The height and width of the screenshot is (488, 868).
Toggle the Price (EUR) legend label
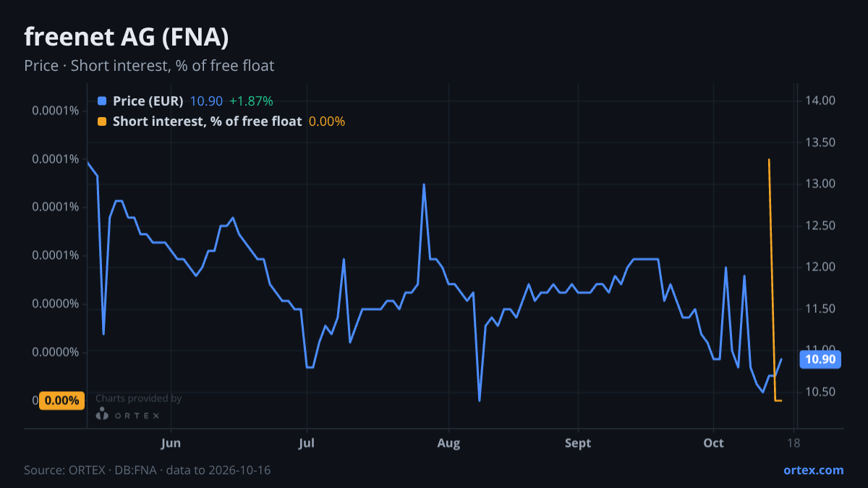(148, 101)
